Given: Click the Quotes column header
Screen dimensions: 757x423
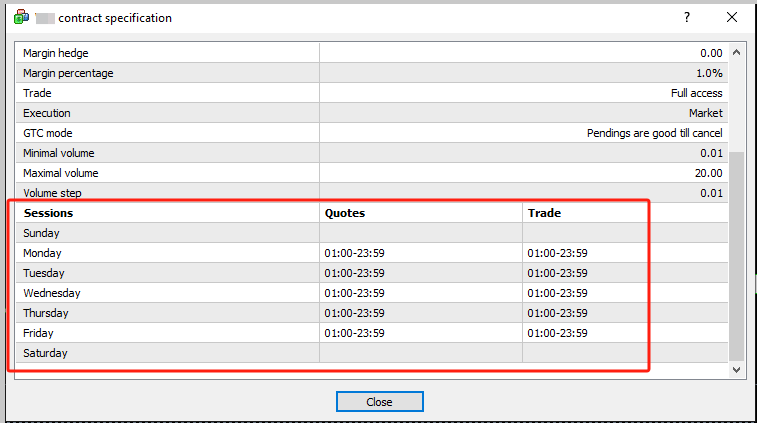Looking at the screenshot, I should (345, 213).
